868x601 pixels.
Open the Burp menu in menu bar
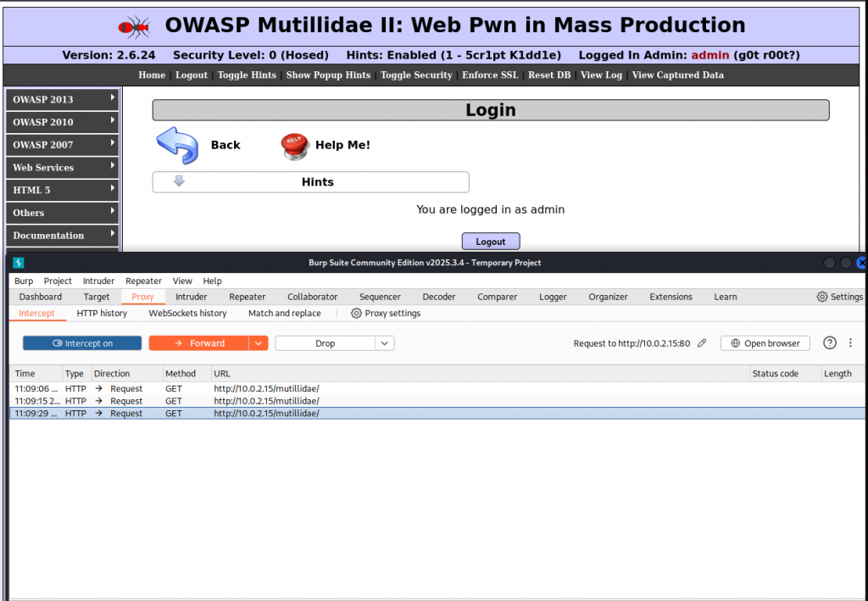click(x=24, y=281)
